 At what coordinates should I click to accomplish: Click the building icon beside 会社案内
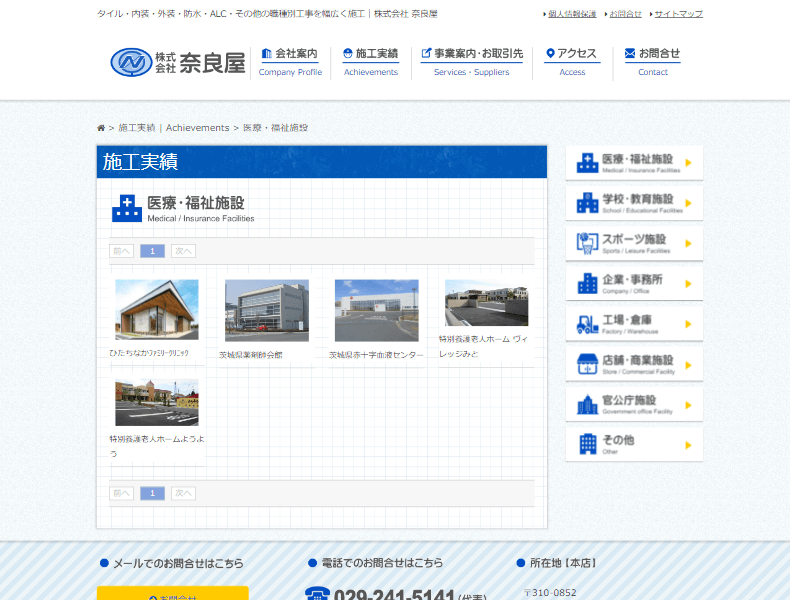(267, 53)
